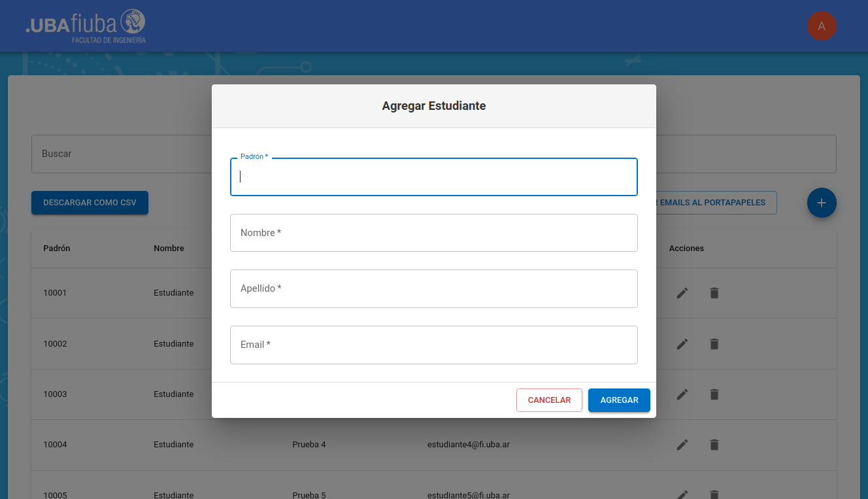Edit student 10004 using the pencil icon

pyautogui.click(x=682, y=445)
